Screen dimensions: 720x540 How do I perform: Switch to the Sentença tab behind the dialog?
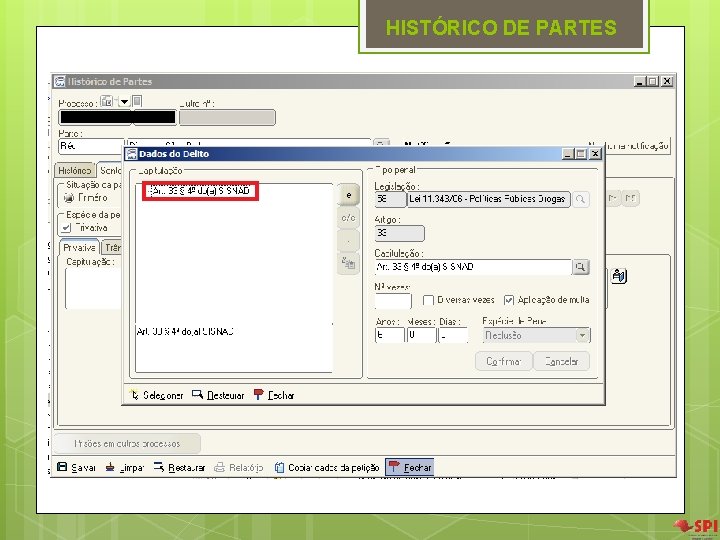pos(110,170)
